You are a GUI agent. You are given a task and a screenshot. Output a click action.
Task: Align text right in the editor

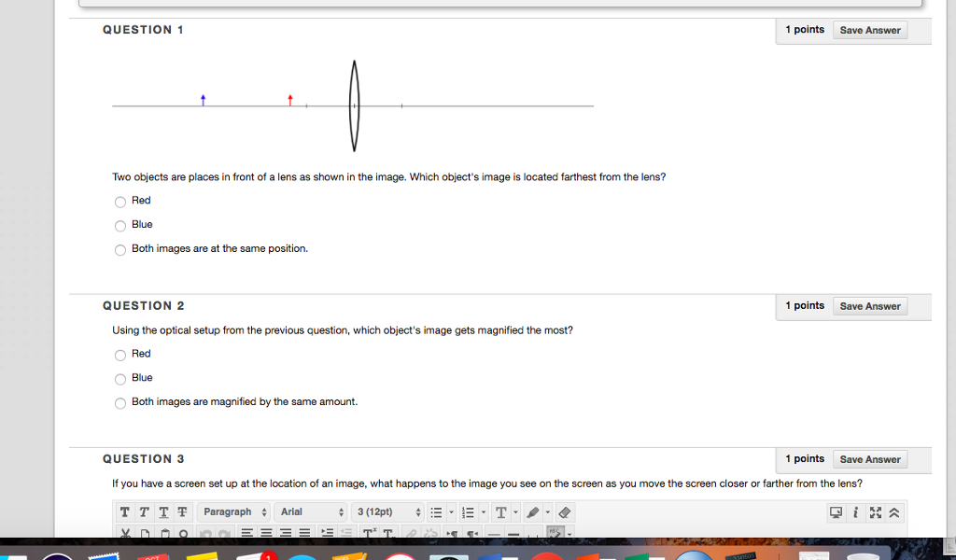(286, 533)
